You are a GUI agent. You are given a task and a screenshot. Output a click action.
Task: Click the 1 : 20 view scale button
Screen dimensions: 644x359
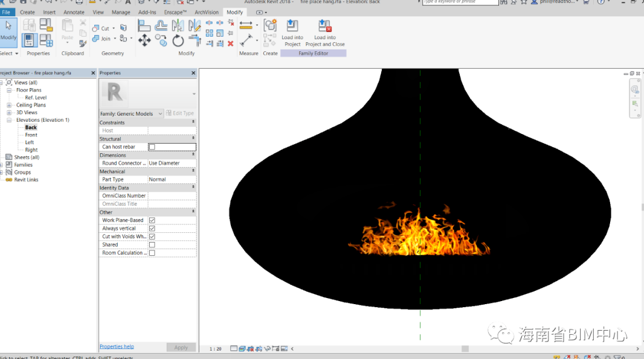pos(215,349)
